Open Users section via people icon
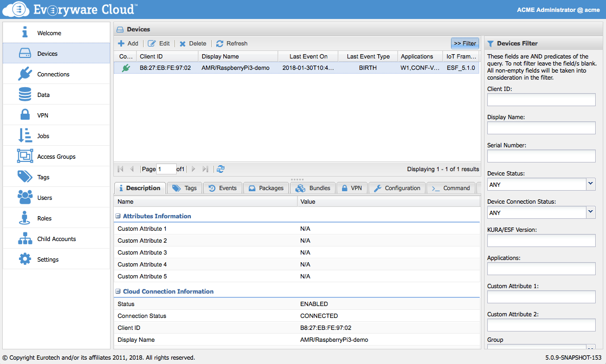This screenshot has height=364, width=606. (x=25, y=197)
